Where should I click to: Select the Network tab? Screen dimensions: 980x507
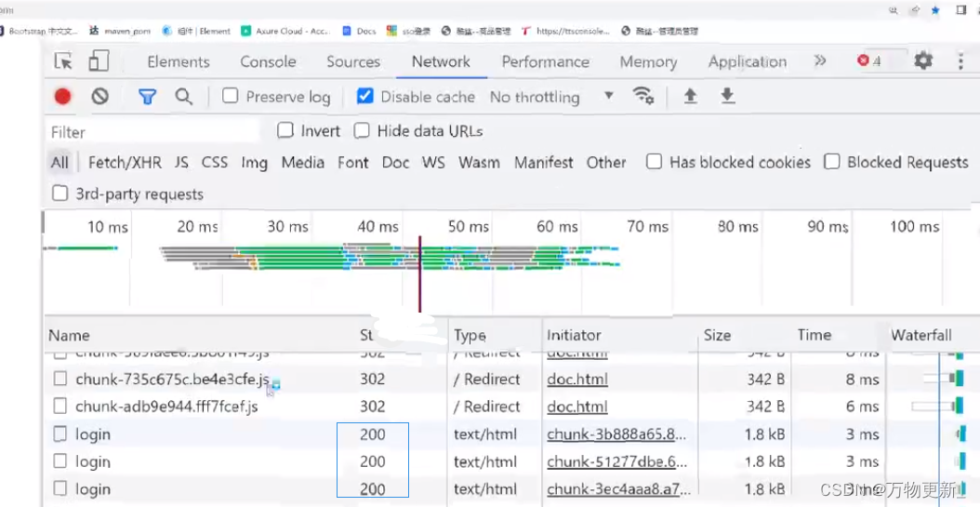pyautogui.click(x=441, y=61)
